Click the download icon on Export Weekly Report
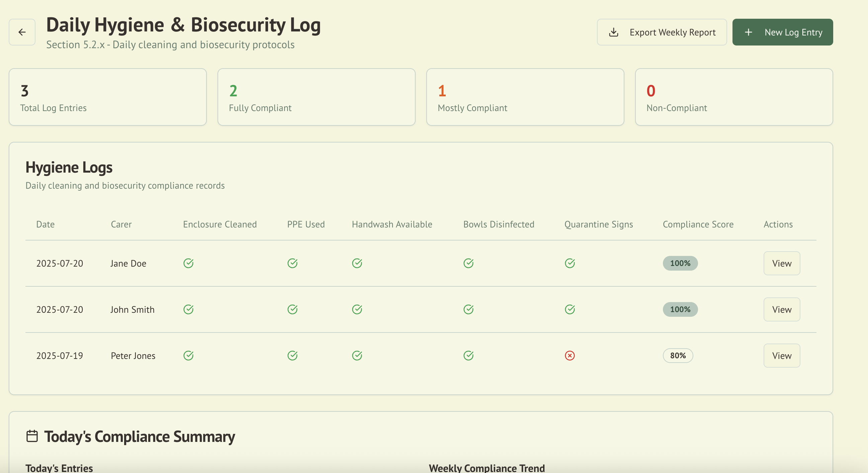Viewport: 868px width, 473px height. pos(614,32)
